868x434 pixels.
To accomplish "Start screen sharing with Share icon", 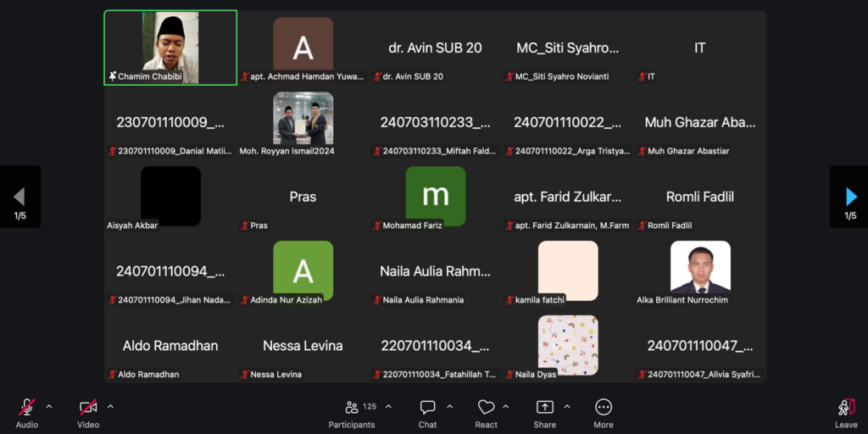I will tap(545, 408).
